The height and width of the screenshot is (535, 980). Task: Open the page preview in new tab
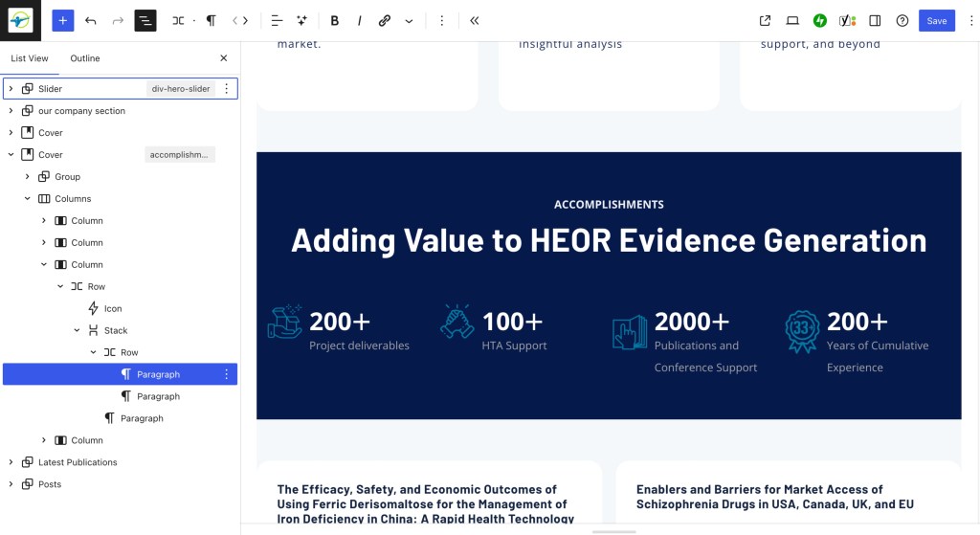tap(765, 20)
